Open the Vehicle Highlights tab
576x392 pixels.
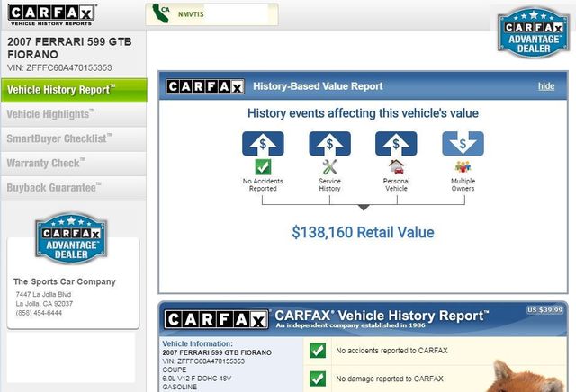(x=51, y=114)
